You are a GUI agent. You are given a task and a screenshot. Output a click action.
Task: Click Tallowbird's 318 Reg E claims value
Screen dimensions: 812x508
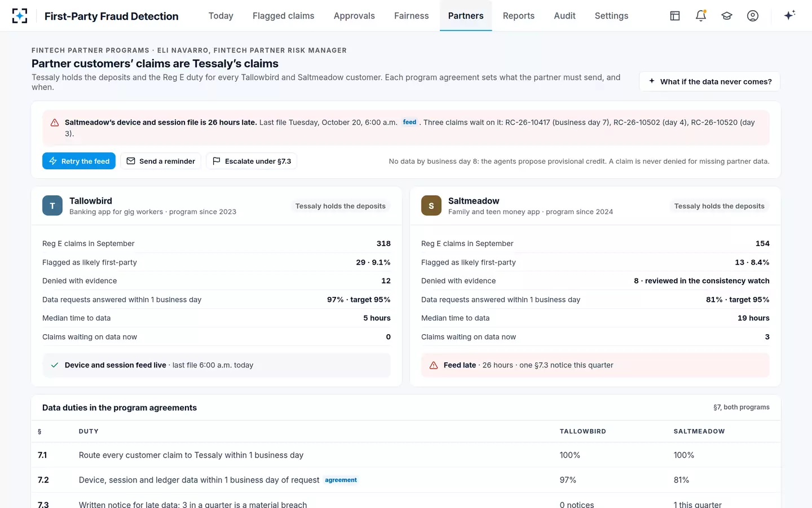(x=383, y=243)
